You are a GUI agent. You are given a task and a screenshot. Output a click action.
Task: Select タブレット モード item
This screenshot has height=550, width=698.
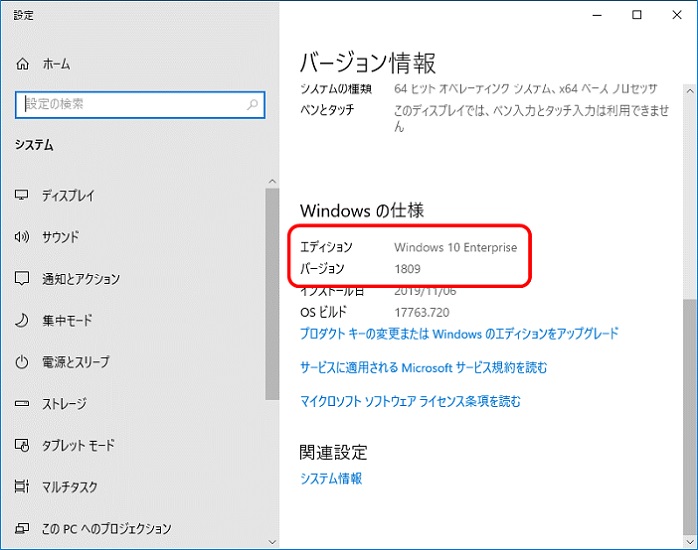tap(78, 445)
